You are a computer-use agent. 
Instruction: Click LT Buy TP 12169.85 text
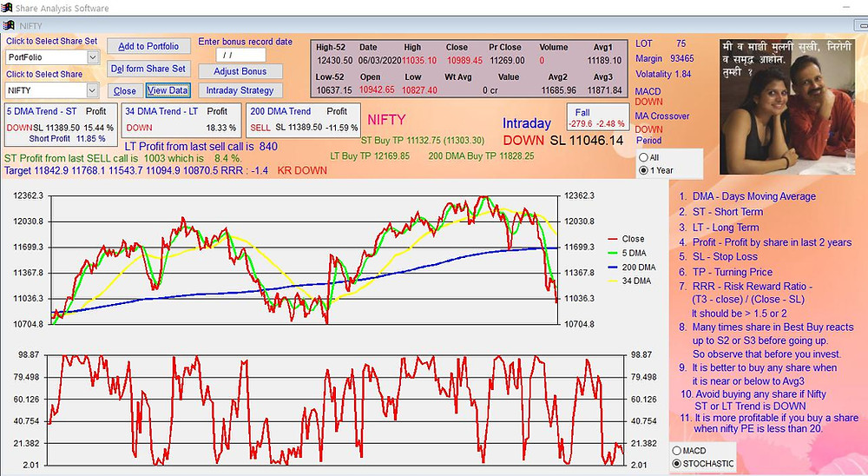click(x=370, y=155)
